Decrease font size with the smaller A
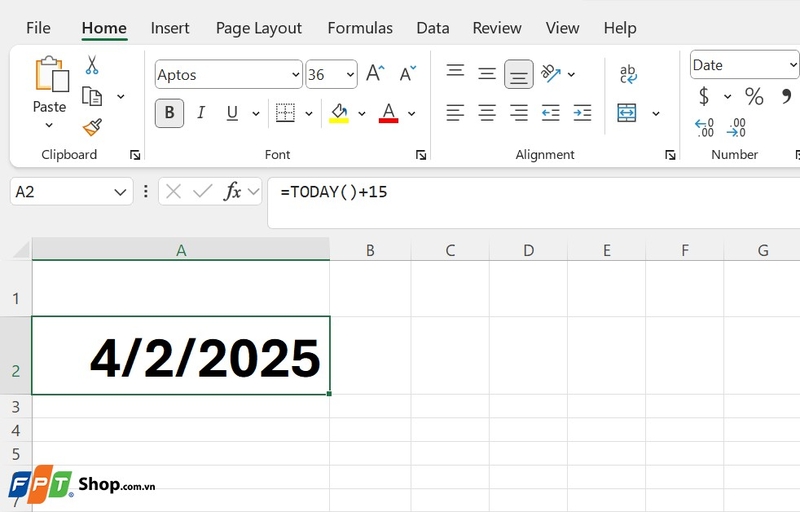This screenshot has height=512, width=800. pos(408,73)
